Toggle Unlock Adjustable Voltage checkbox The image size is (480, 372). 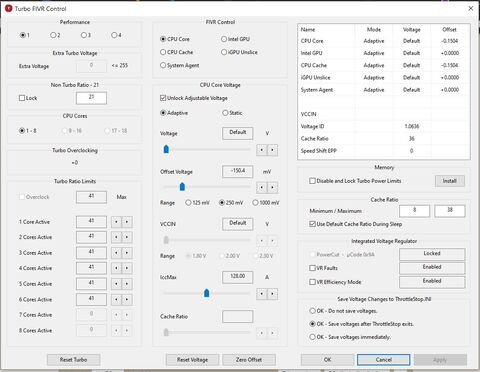(x=163, y=98)
